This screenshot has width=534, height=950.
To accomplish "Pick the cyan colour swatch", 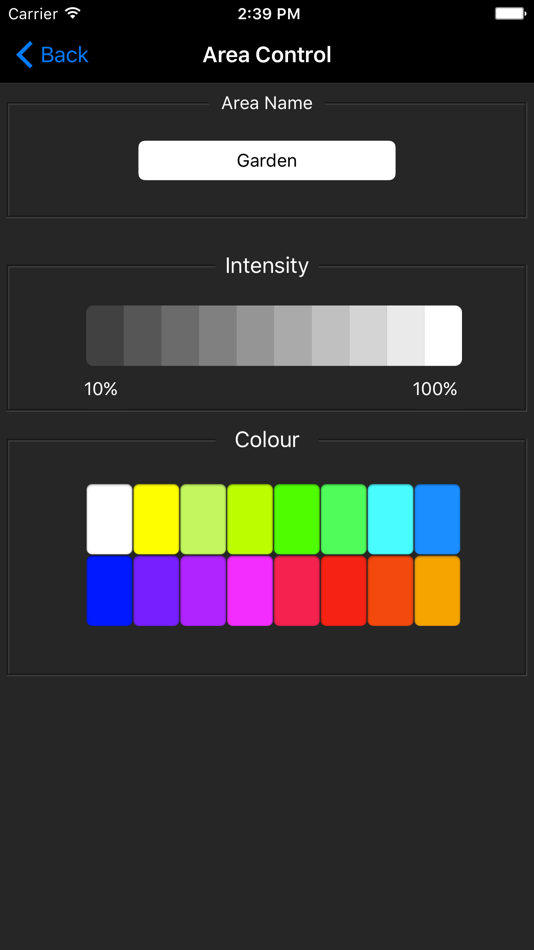I will pyautogui.click(x=390, y=519).
